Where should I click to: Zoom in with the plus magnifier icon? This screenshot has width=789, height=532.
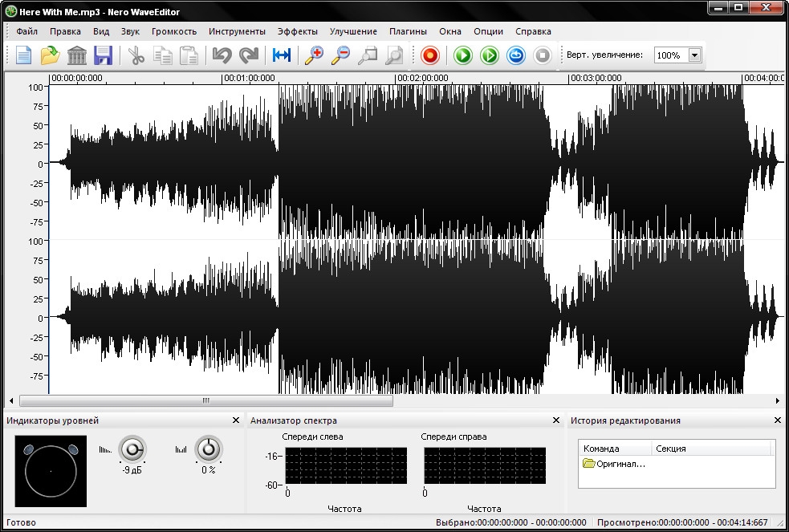(314, 55)
